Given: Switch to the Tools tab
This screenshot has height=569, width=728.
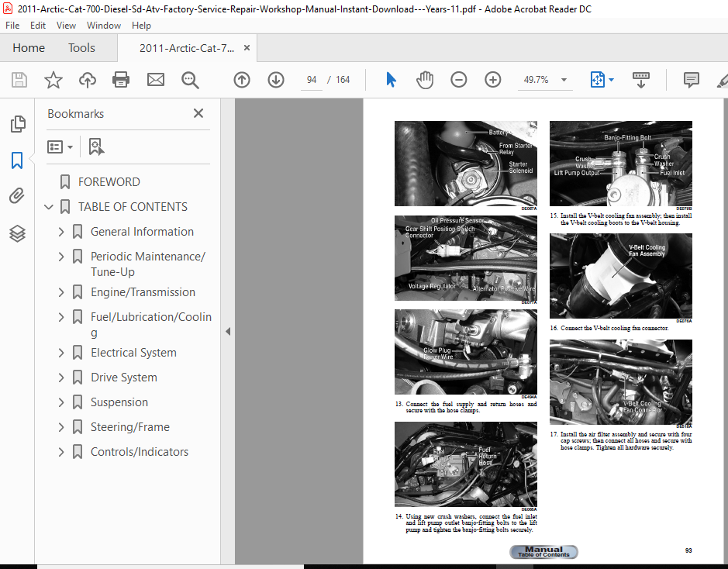Looking at the screenshot, I should pyautogui.click(x=81, y=48).
